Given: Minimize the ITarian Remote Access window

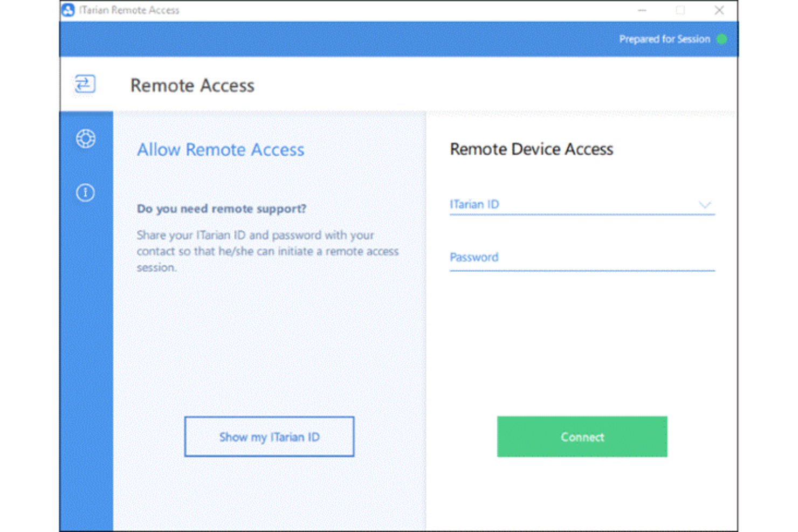Looking at the screenshot, I should coord(642,10).
